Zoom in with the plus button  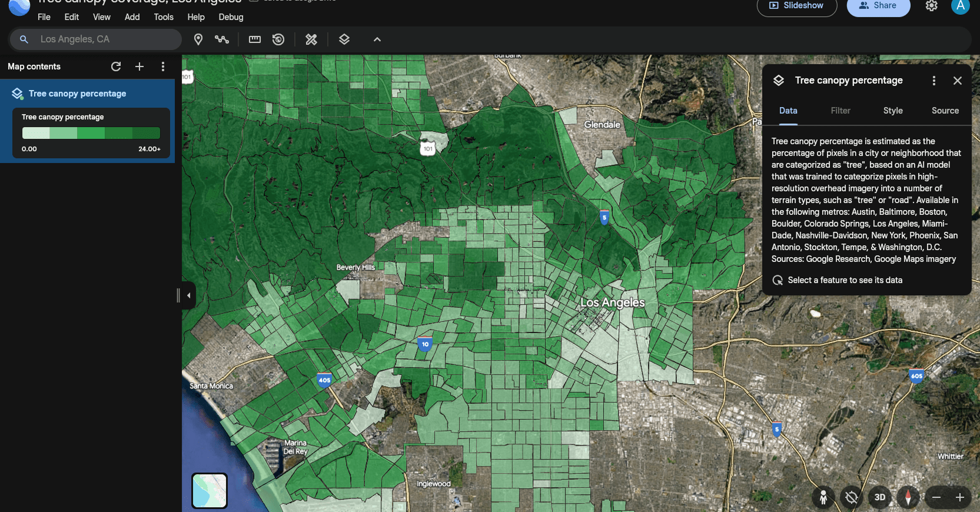pyautogui.click(x=960, y=498)
